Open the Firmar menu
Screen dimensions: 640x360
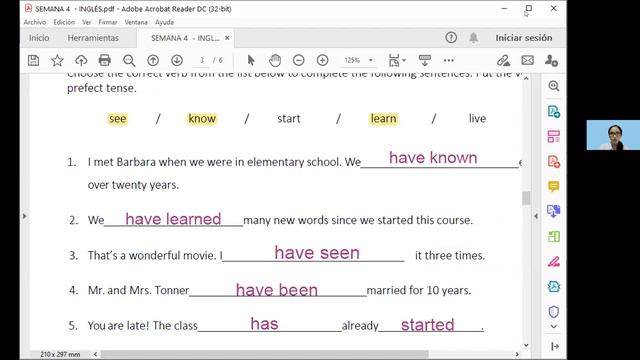click(108, 22)
